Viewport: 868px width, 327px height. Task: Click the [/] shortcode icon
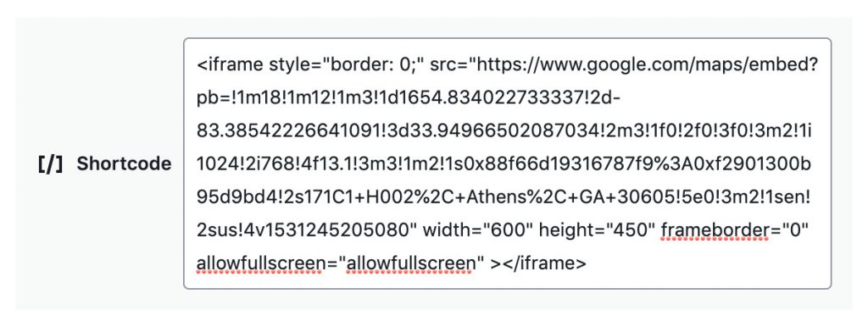click(x=50, y=163)
